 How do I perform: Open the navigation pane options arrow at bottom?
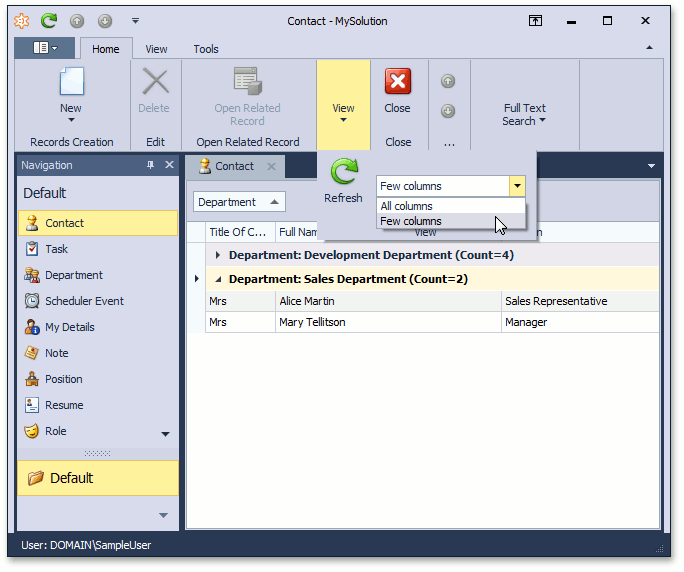(164, 515)
